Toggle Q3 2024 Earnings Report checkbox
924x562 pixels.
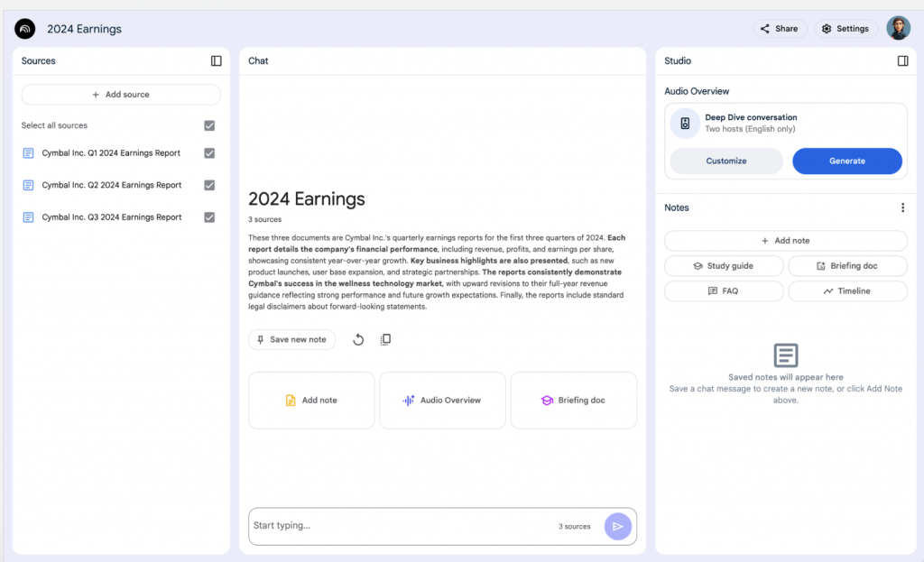tap(209, 217)
